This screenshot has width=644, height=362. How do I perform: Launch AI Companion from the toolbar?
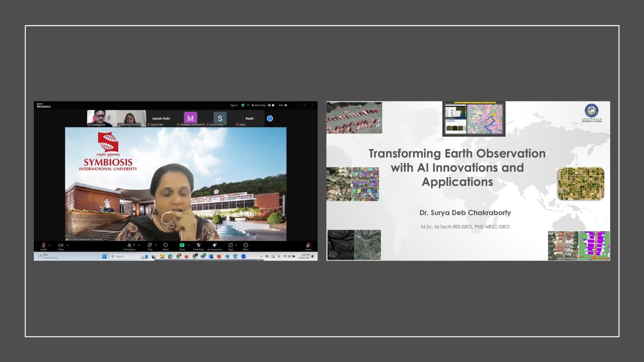click(215, 245)
